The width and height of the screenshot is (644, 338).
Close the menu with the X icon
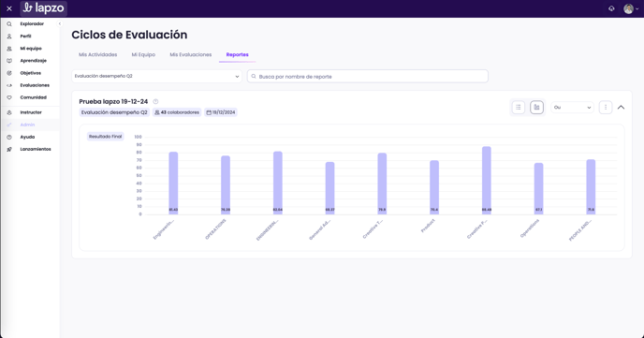[9, 8]
